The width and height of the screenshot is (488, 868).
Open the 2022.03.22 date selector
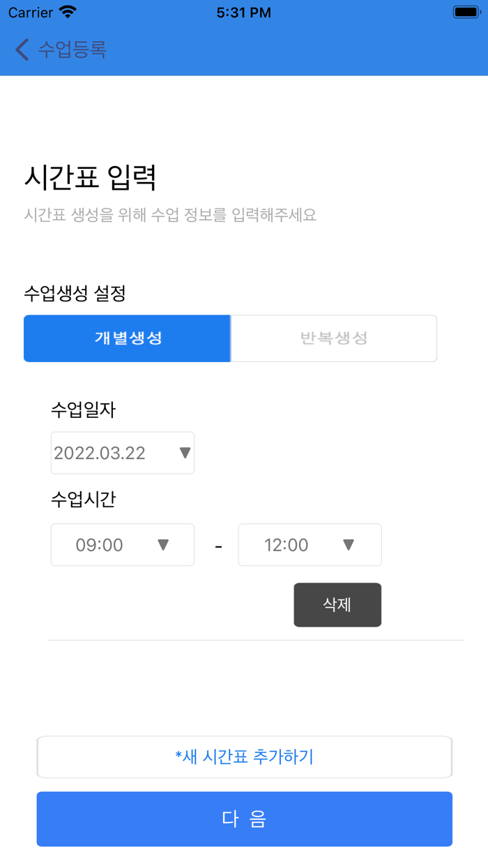tap(122, 452)
